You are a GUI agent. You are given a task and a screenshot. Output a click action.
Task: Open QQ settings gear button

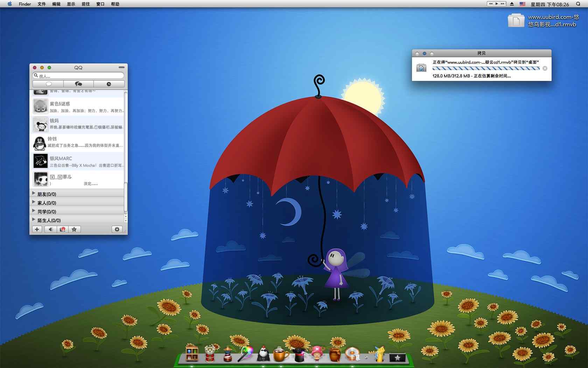click(117, 229)
